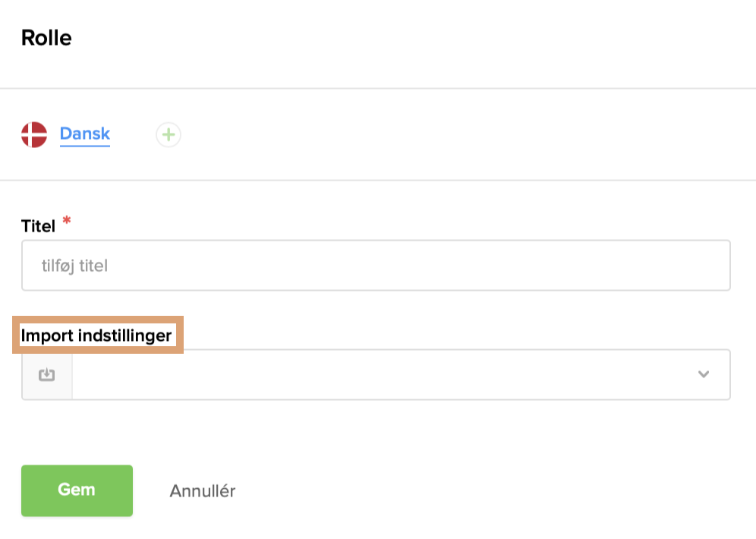The height and width of the screenshot is (539, 756).
Task: Click the Danish flag icon
Action: click(34, 135)
